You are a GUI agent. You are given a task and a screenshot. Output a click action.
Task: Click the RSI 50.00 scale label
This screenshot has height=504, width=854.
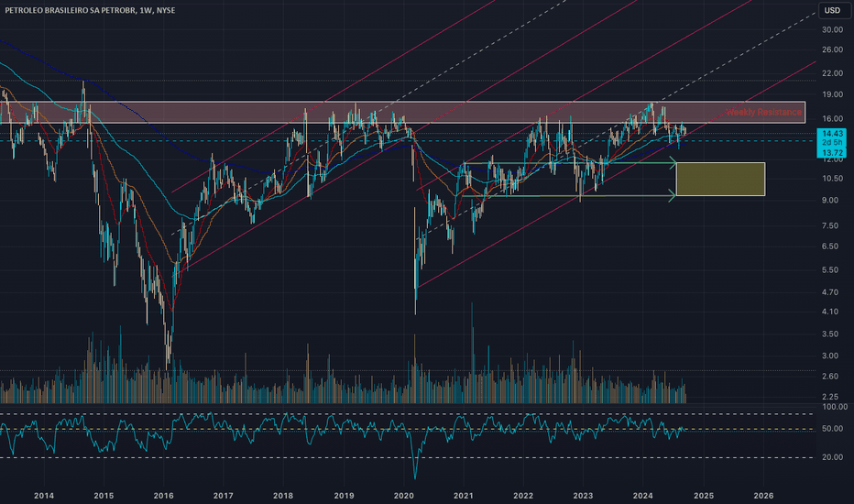pyautogui.click(x=832, y=429)
